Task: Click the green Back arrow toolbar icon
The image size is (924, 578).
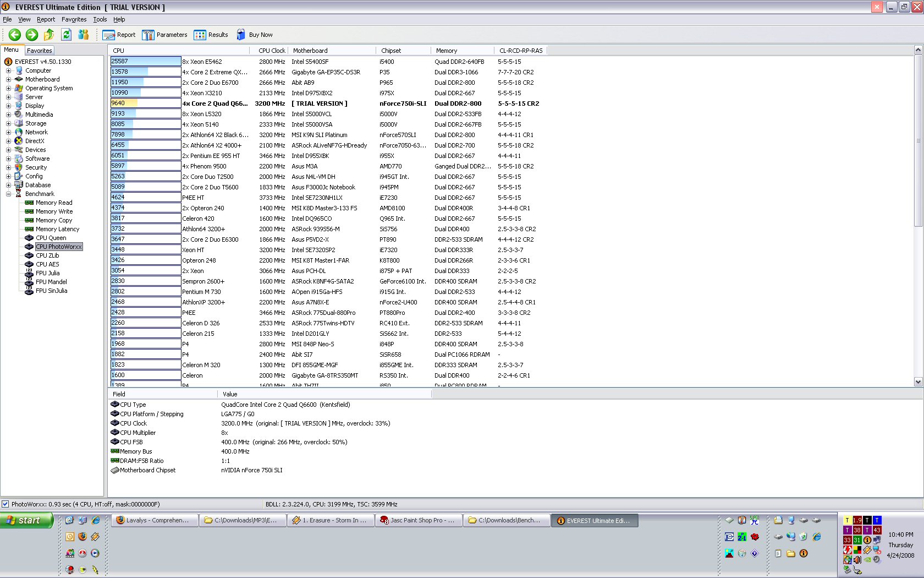Action: [x=15, y=35]
